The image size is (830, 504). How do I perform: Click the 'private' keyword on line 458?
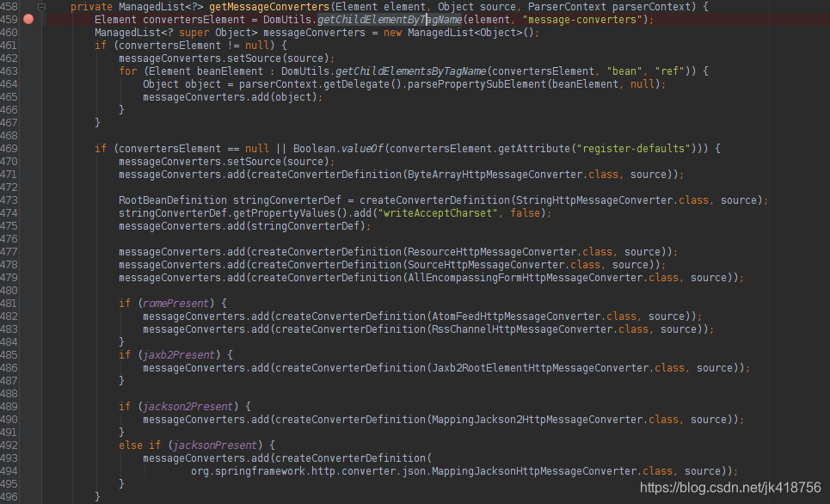91,7
